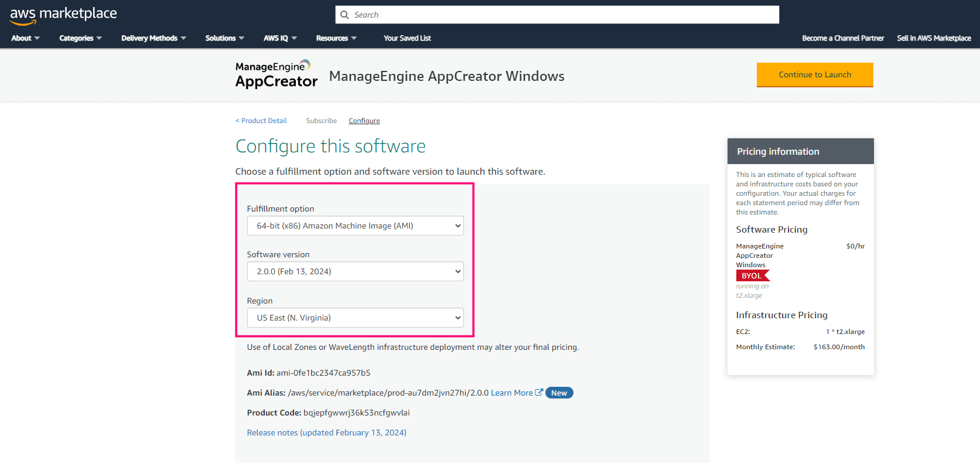
Task: Open the Learn More link
Action: click(x=511, y=393)
